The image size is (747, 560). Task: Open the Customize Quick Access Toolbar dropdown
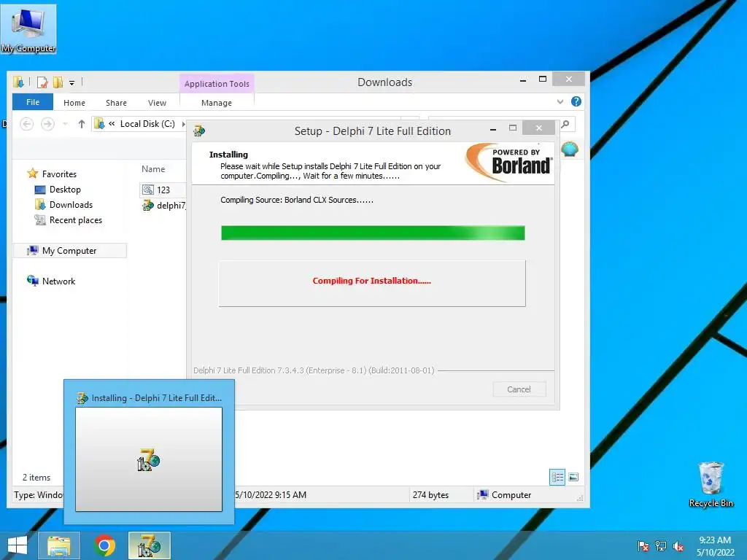71,82
